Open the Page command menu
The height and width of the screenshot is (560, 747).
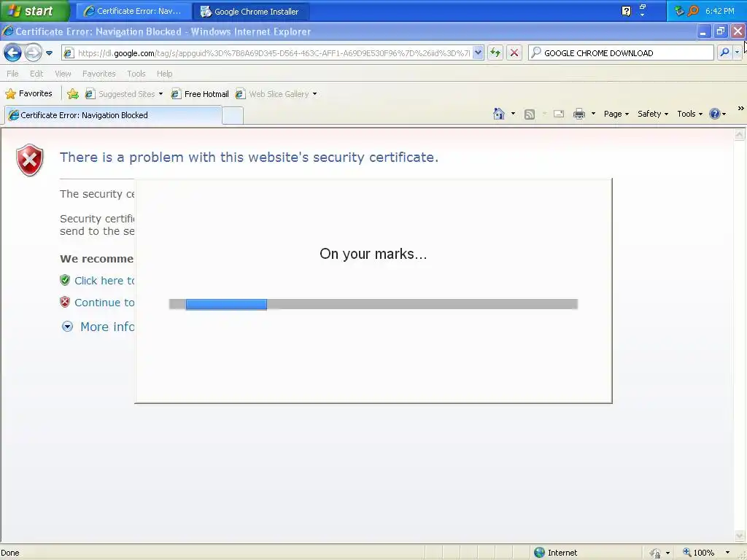616,114
